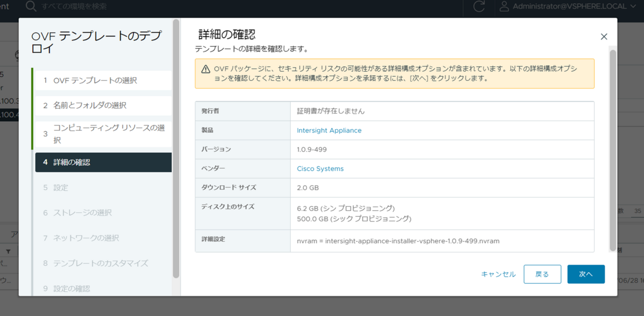
Task: Click the wizard steps sidebar scrollbar
Action: coord(176,149)
